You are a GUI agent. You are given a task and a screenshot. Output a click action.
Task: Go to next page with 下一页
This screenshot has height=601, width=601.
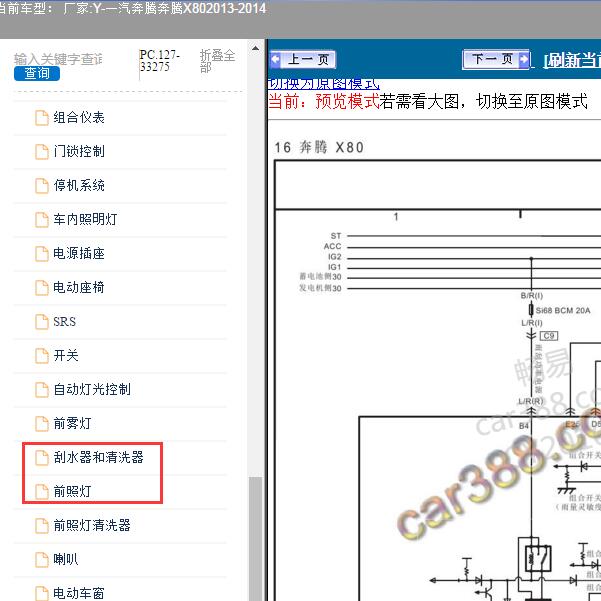click(496, 59)
